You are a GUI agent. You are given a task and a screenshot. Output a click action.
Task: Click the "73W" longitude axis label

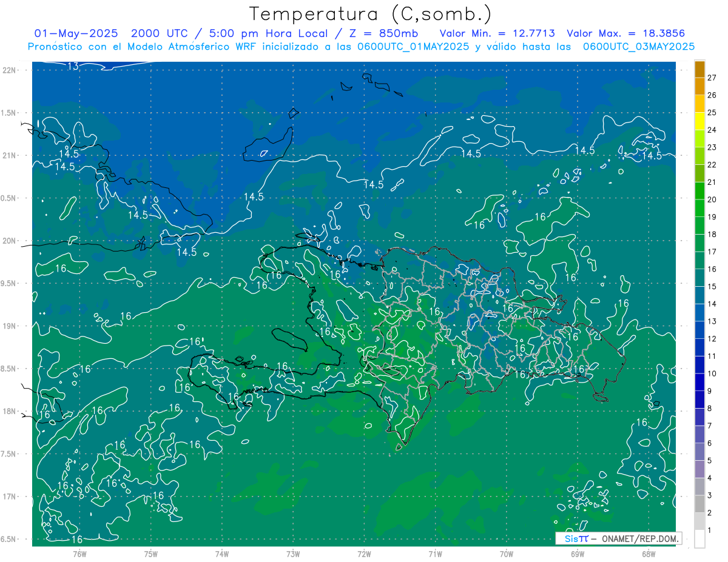point(293,554)
